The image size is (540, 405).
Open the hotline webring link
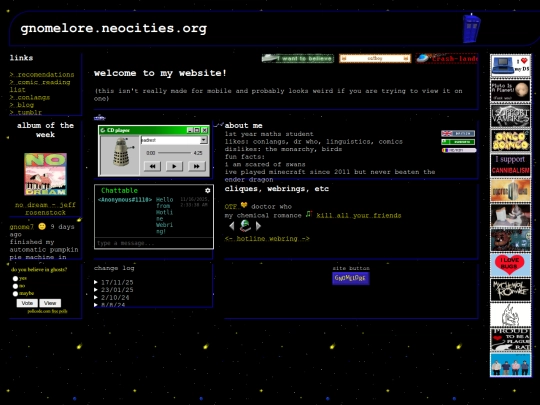point(267,238)
